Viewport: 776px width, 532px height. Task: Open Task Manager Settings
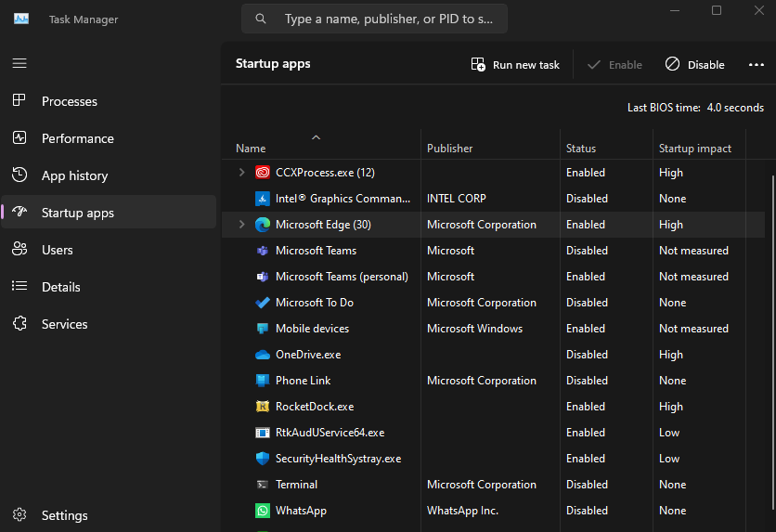pos(109,515)
